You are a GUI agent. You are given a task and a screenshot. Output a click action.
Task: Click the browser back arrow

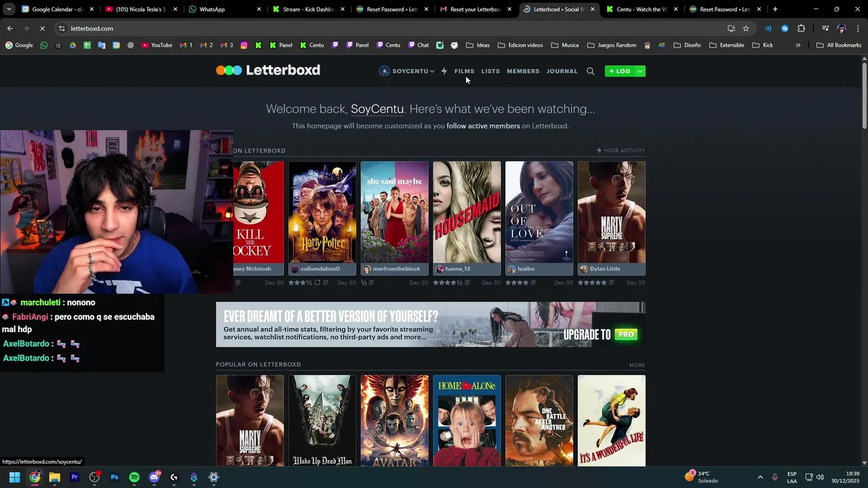[9, 28]
